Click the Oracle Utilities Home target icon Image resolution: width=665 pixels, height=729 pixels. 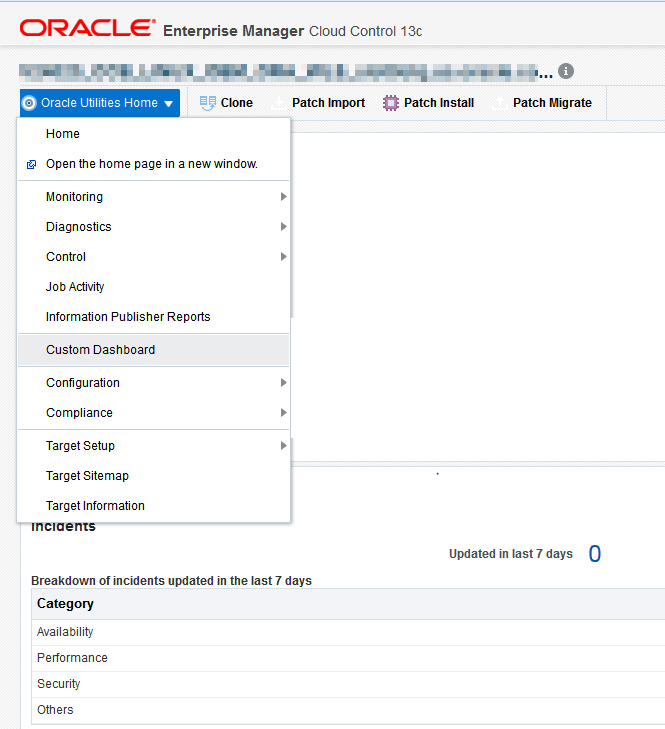[x=29, y=103]
